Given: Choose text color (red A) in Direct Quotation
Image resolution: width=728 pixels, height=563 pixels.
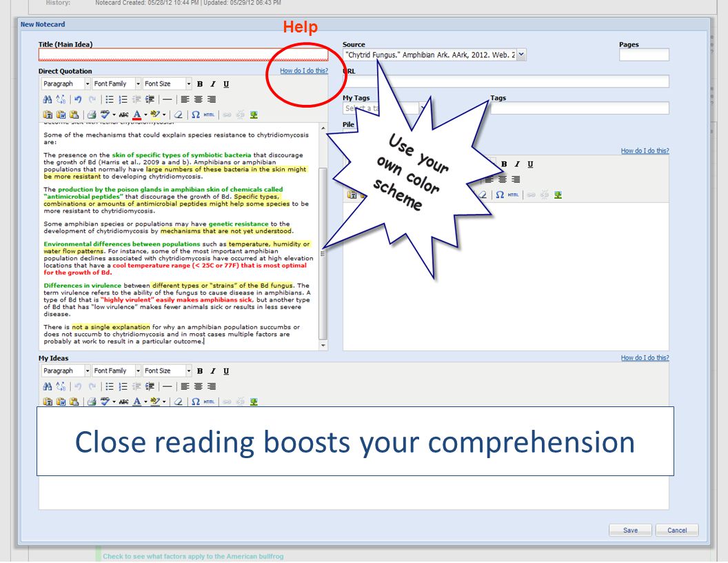Looking at the screenshot, I should (137, 115).
